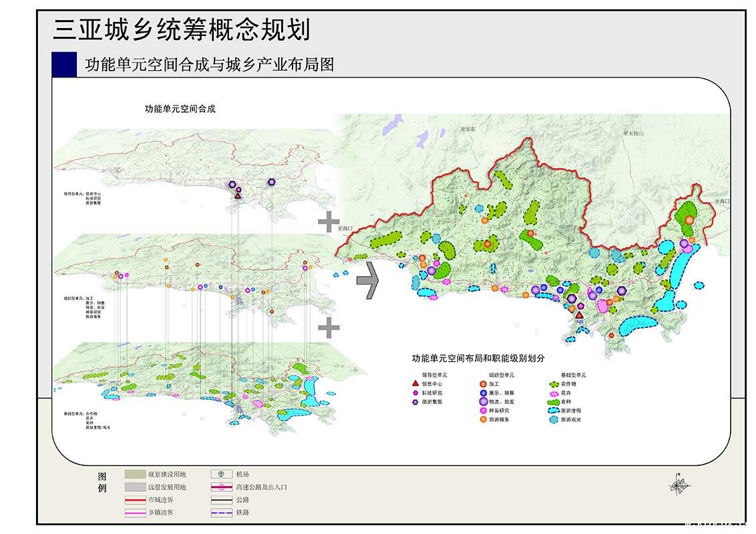Click the 机场 airport legend icon
The width and height of the screenshot is (756, 534).
tap(220, 474)
